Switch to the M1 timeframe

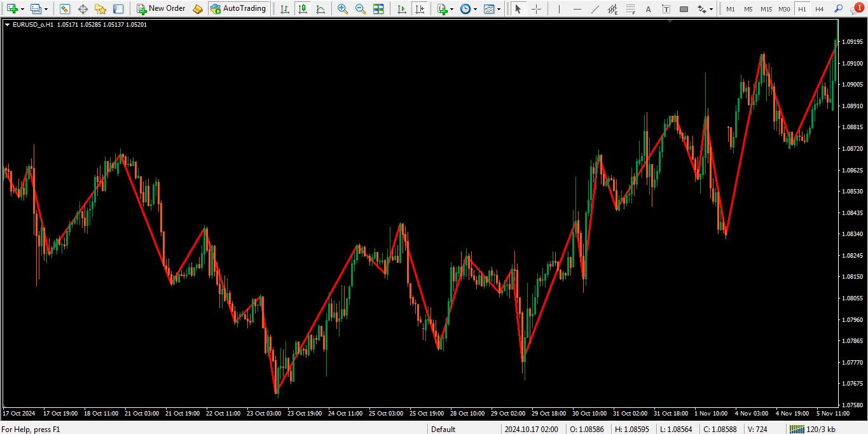(731, 9)
